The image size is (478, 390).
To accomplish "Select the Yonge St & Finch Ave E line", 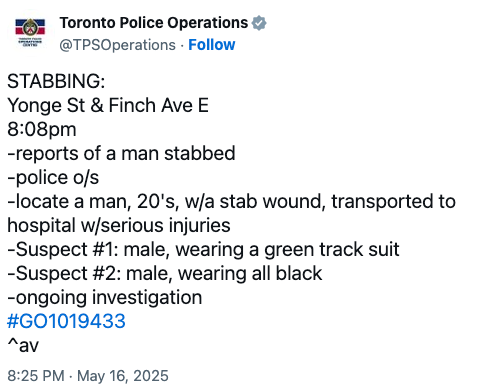I will tap(108, 105).
